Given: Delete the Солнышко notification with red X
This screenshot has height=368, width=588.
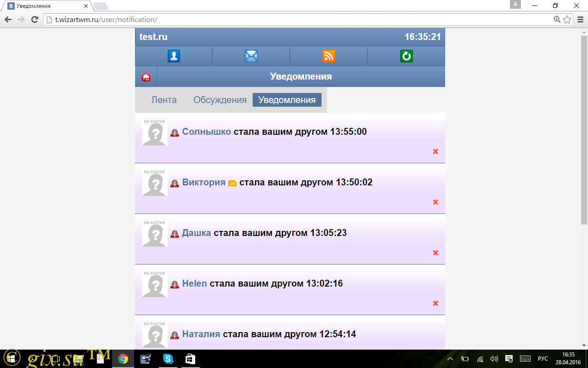Looking at the screenshot, I should [x=435, y=151].
